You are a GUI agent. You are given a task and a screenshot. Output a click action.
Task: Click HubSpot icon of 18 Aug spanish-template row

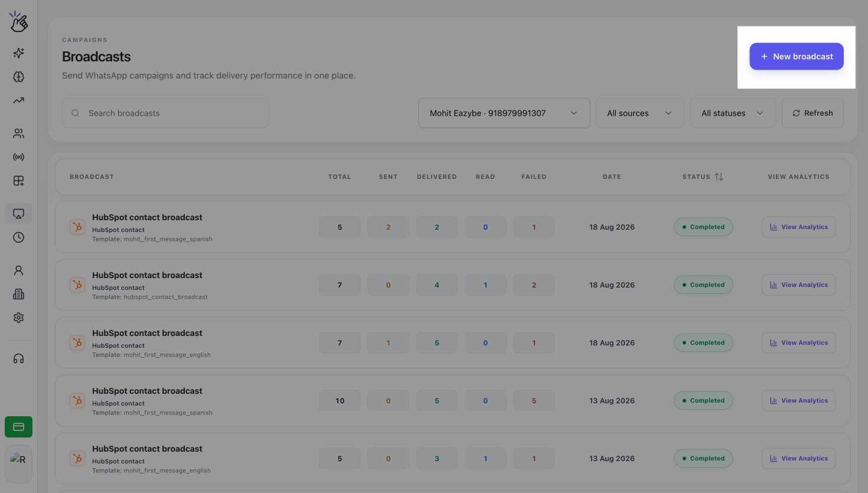pyautogui.click(x=77, y=227)
